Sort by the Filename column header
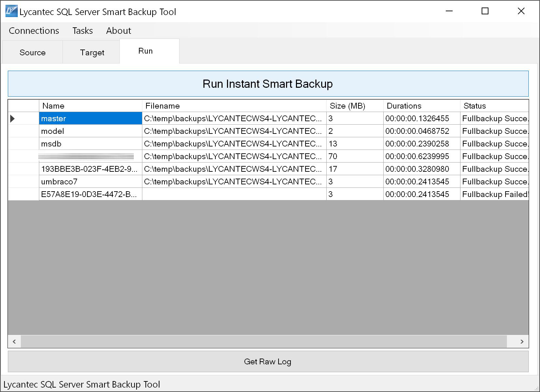The height and width of the screenshot is (392, 540). (x=234, y=106)
